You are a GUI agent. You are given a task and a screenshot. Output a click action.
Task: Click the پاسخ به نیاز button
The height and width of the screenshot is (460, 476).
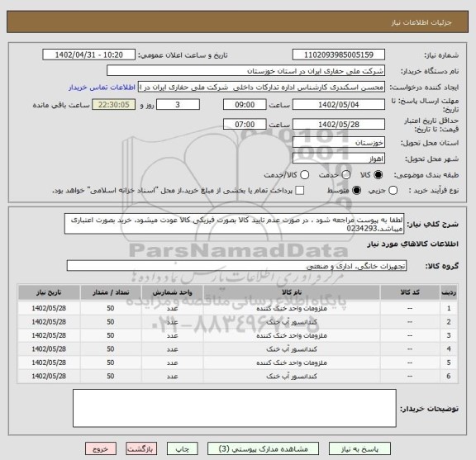(359, 448)
